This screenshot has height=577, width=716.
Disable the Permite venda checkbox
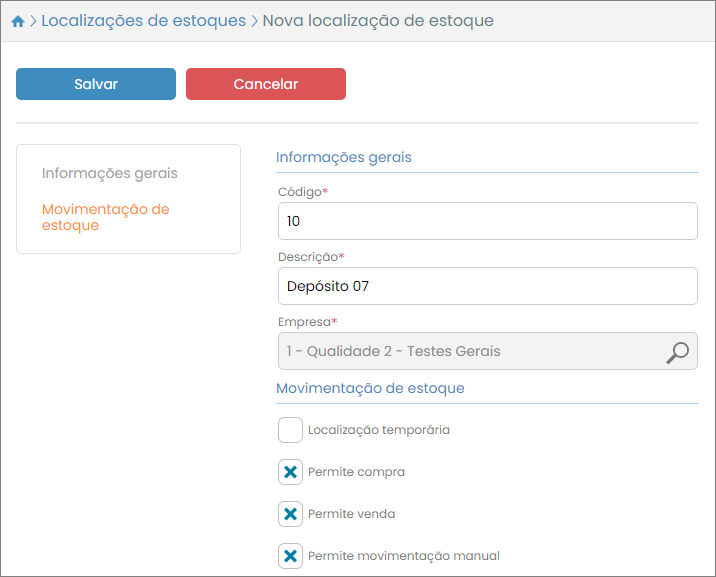click(x=290, y=514)
